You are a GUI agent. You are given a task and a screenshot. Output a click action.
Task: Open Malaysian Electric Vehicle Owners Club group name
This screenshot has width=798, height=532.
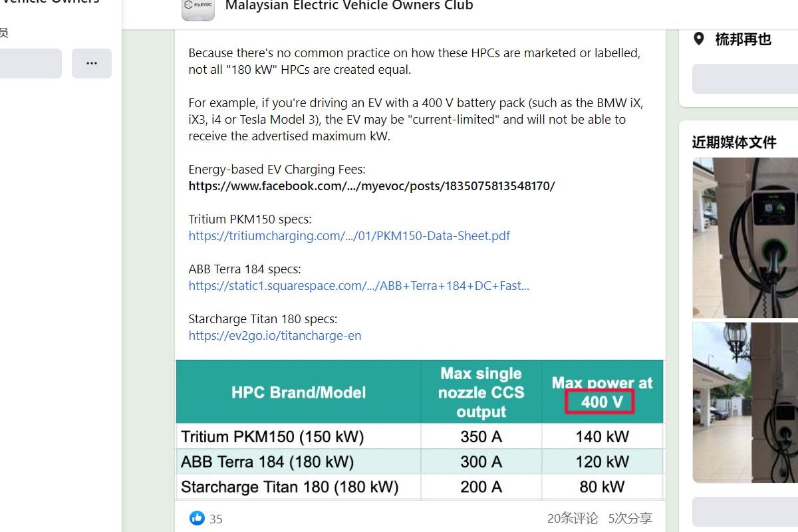(349, 6)
